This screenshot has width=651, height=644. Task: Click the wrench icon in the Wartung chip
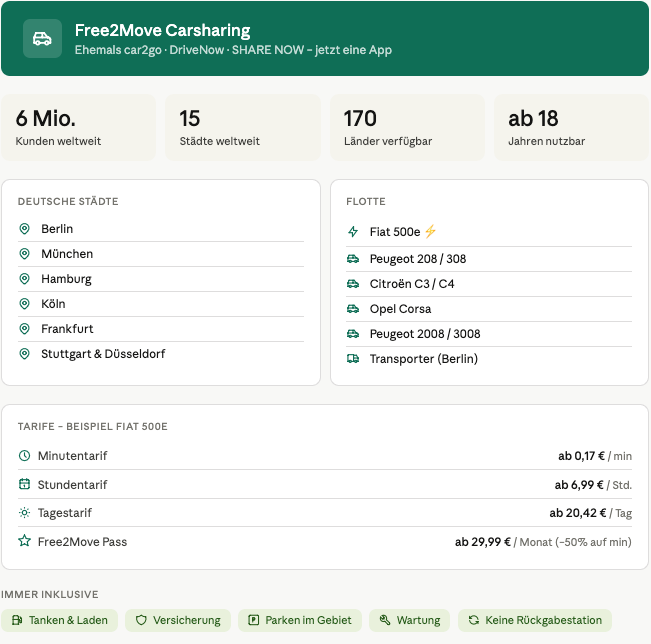coord(385,620)
